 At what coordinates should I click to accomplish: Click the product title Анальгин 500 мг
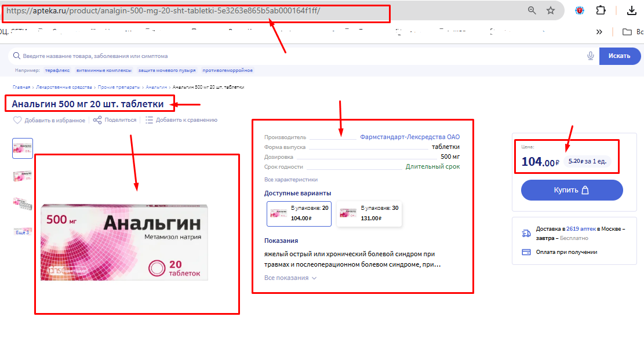click(88, 104)
